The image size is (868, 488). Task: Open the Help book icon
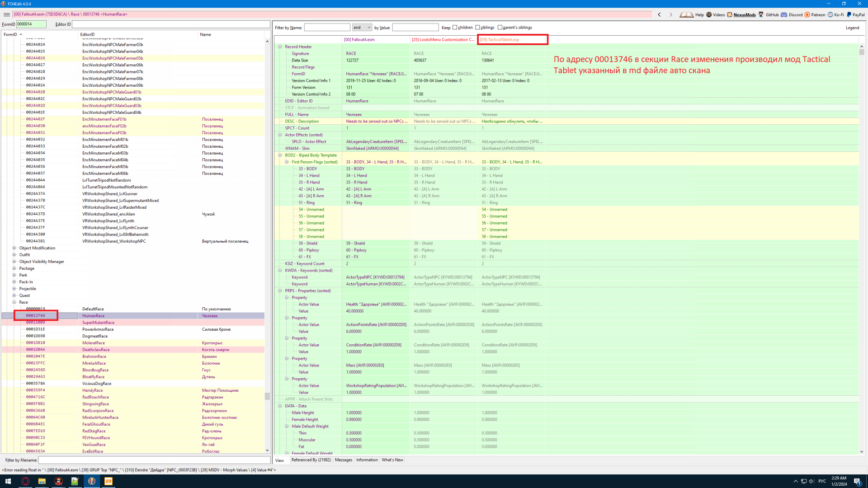[686, 14]
